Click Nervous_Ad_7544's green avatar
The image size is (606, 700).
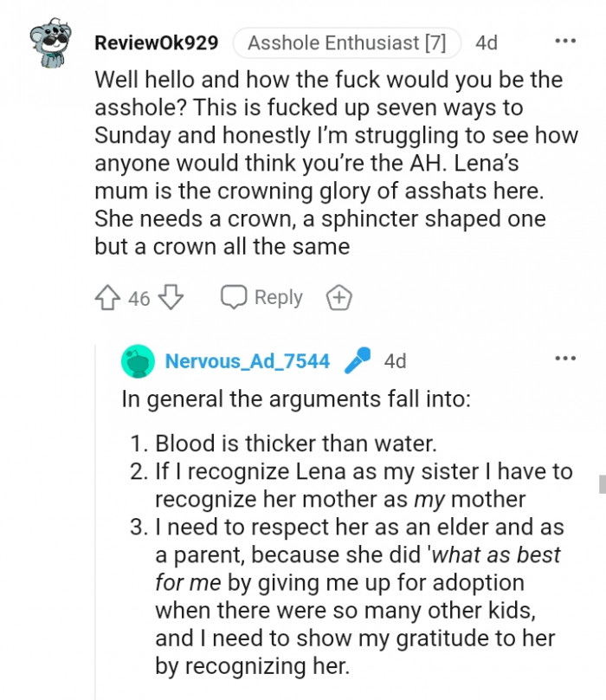[x=136, y=361]
